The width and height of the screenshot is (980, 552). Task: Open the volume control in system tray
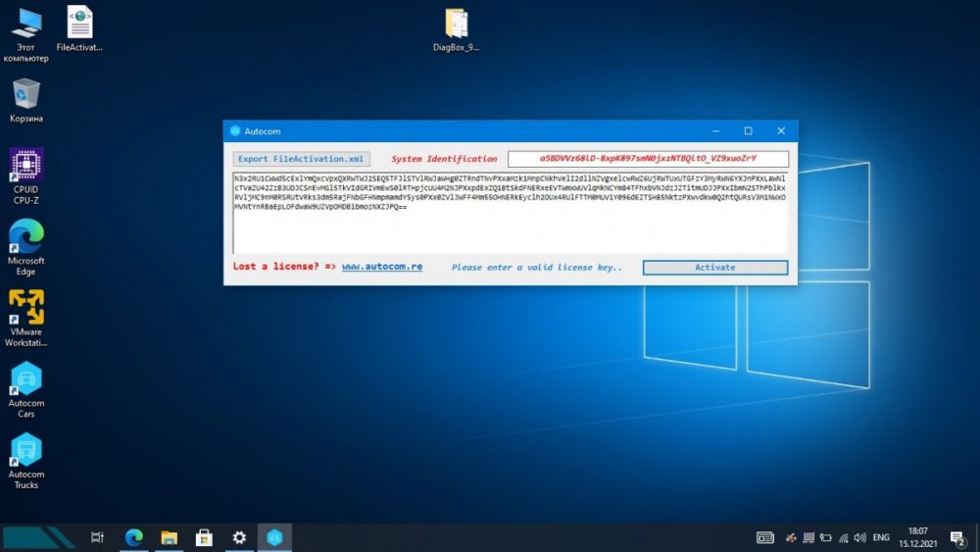[859, 537]
